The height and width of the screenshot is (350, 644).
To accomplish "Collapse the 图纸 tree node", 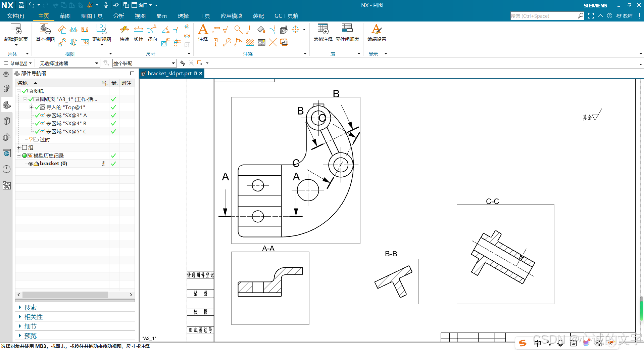I will pos(19,91).
